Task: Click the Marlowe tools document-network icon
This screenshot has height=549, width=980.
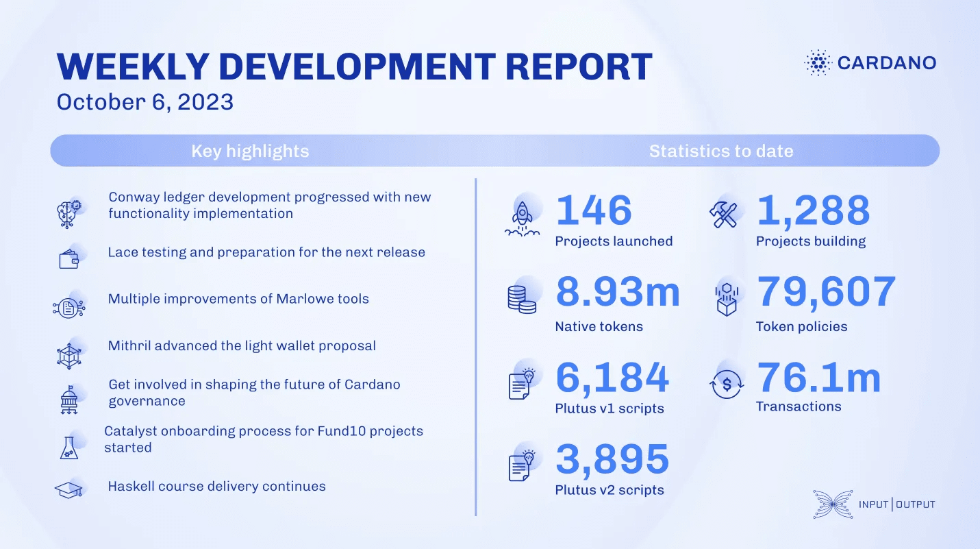Action: 69,307
